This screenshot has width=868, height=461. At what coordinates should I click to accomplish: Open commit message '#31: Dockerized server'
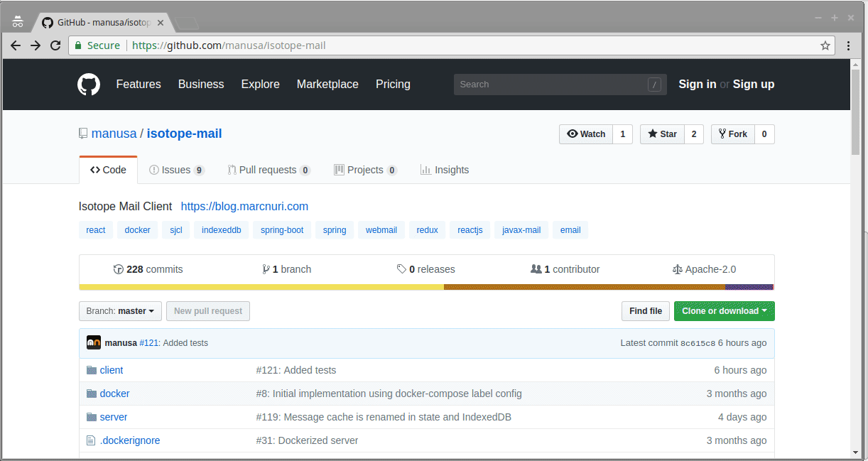pos(307,440)
